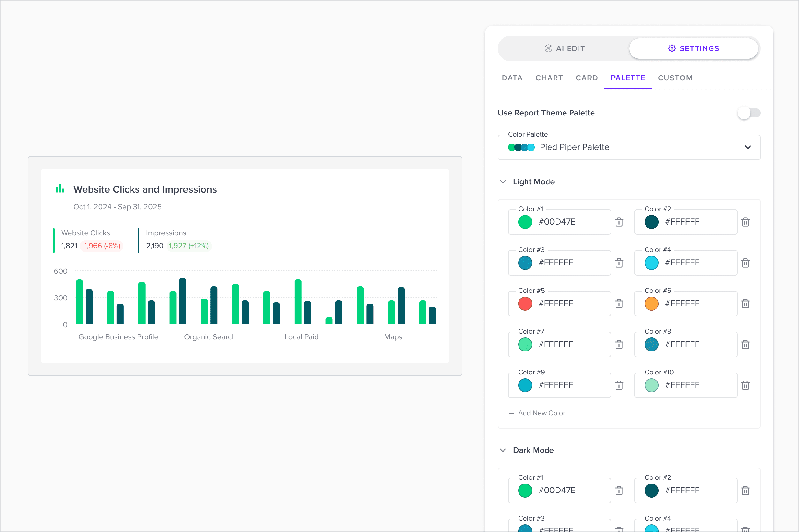Delete Dark Mode Color #1
This screenshot has width=799, height=532.
pos(619,490)
